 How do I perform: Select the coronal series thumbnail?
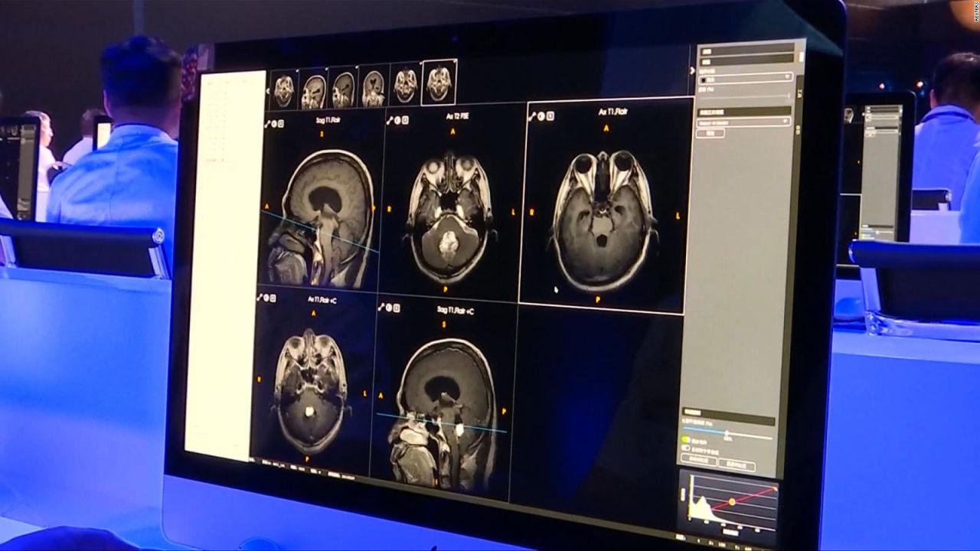pos(374,88)
